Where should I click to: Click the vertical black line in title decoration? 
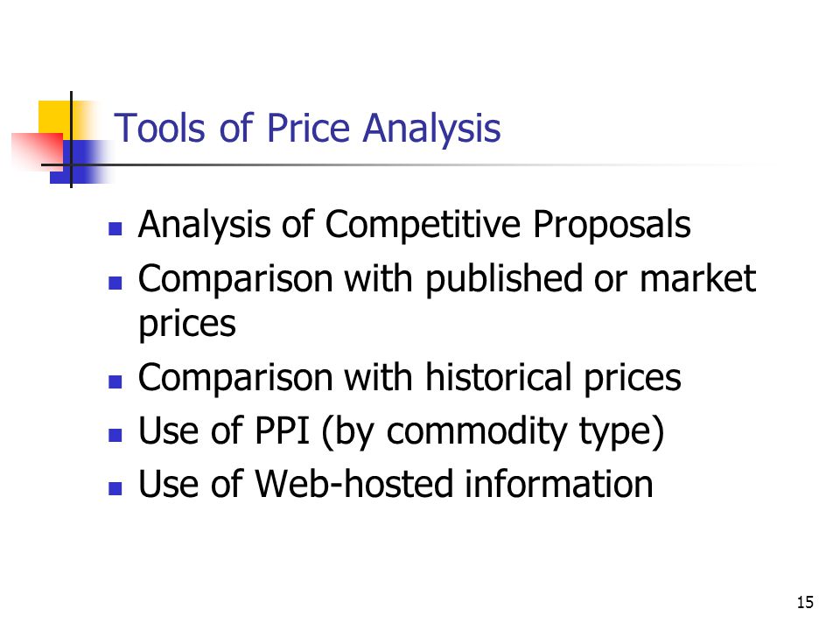click(x=71, y=139)
